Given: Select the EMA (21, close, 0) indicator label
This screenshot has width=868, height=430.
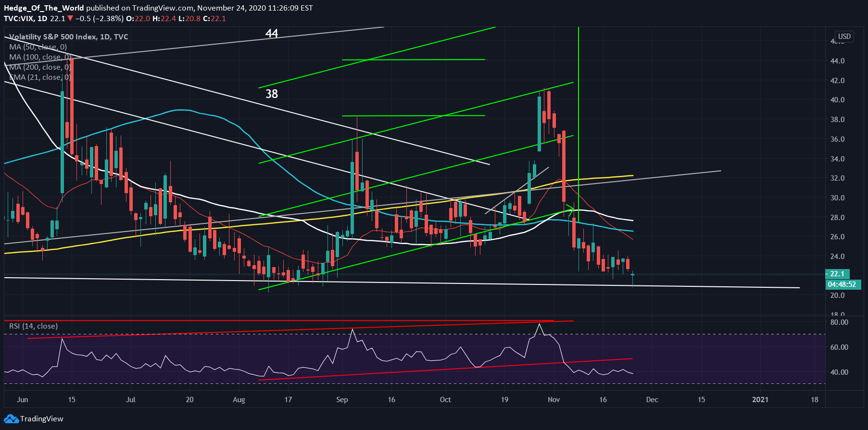Looking at the screenshot, I should pos(40,77).
